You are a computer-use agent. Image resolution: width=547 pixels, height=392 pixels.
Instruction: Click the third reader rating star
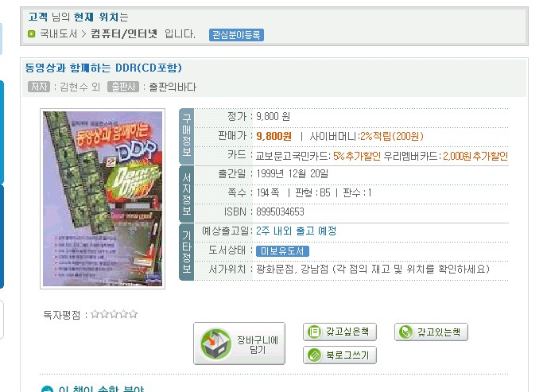coord(114,314)
